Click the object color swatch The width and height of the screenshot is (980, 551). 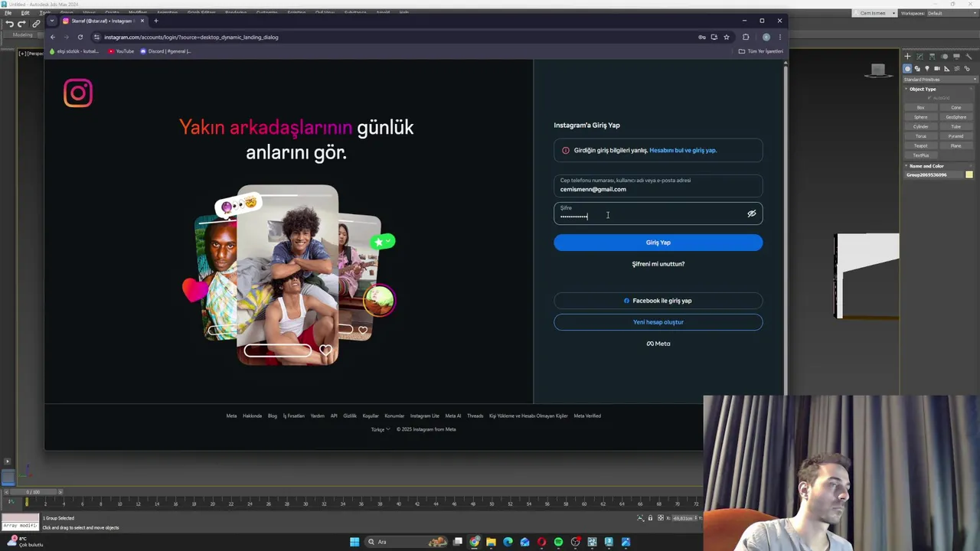969,174
